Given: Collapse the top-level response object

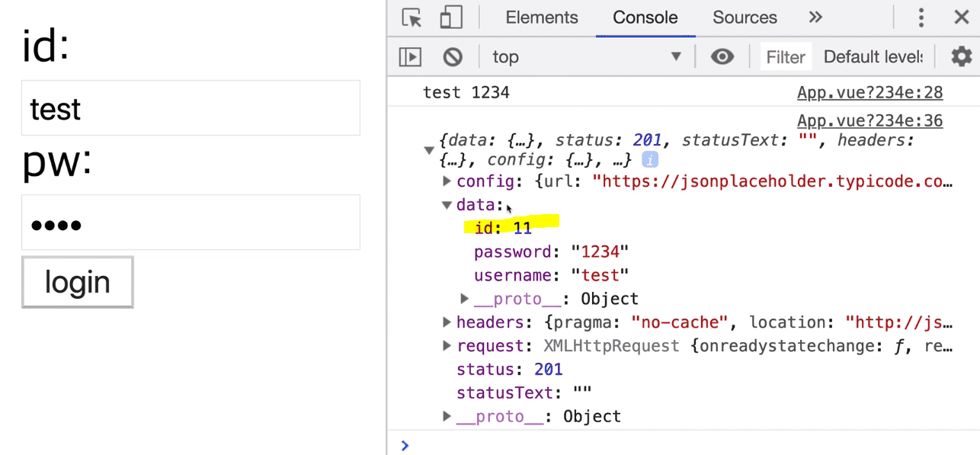Looking at the screenshot, I should tap(429, 150).
